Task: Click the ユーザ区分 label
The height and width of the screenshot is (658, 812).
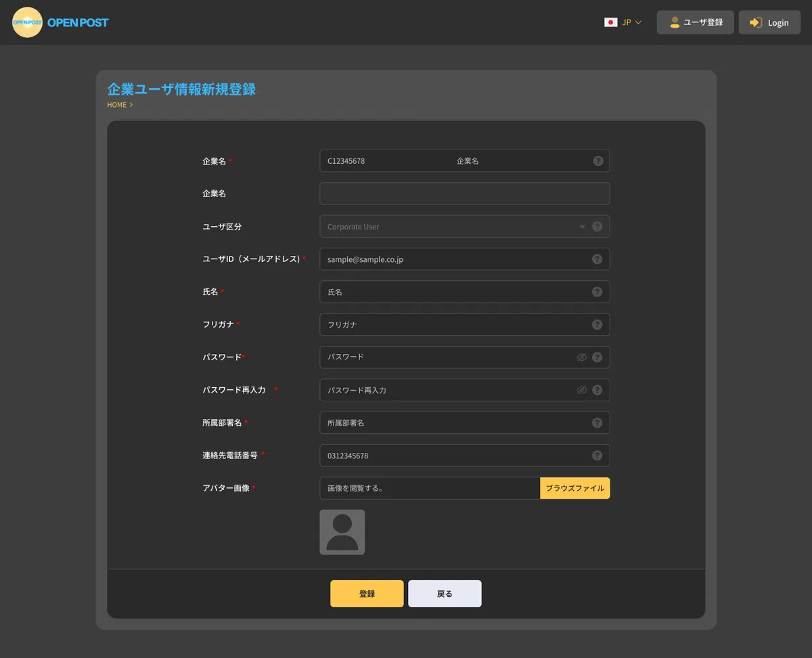Action: [222, 227]
